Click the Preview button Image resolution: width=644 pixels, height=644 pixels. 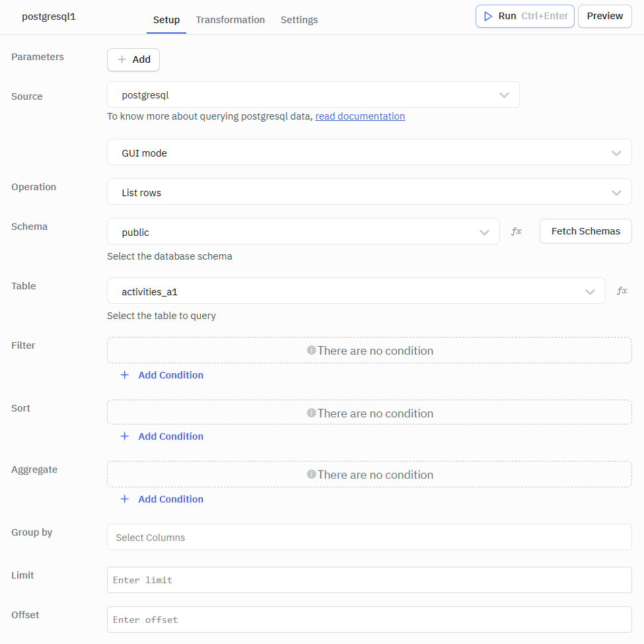click(604, 16)
